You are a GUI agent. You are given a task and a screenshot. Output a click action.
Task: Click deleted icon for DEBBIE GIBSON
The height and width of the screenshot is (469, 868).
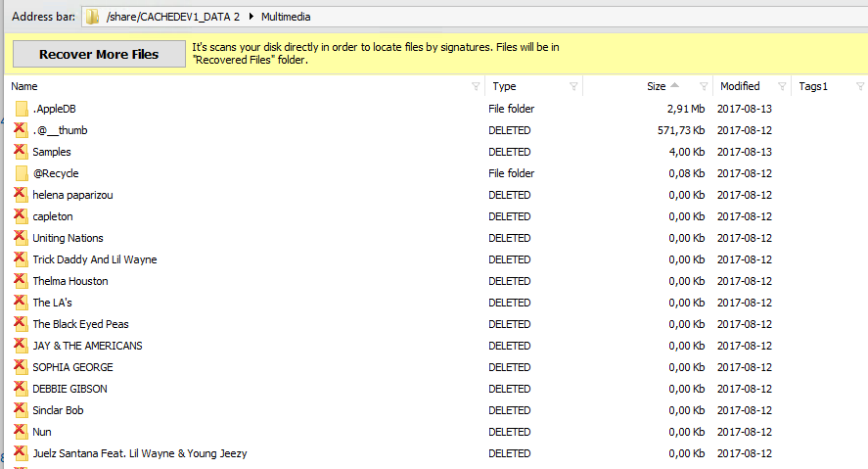click(21, 390)
